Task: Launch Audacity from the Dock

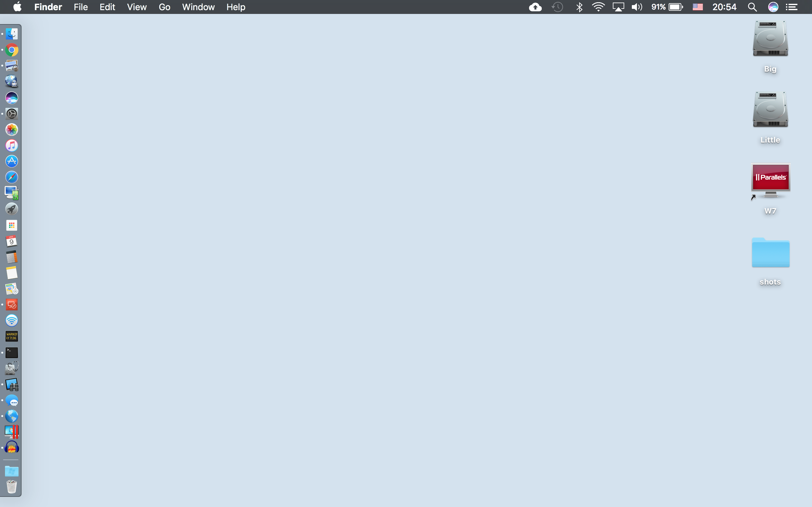Action: [12, 448]
